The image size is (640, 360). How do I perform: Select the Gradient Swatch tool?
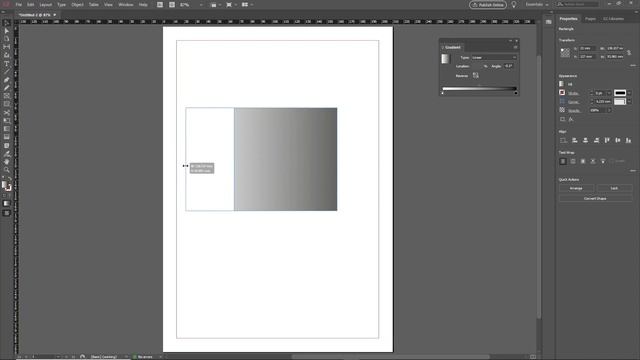tap(7, 129)
